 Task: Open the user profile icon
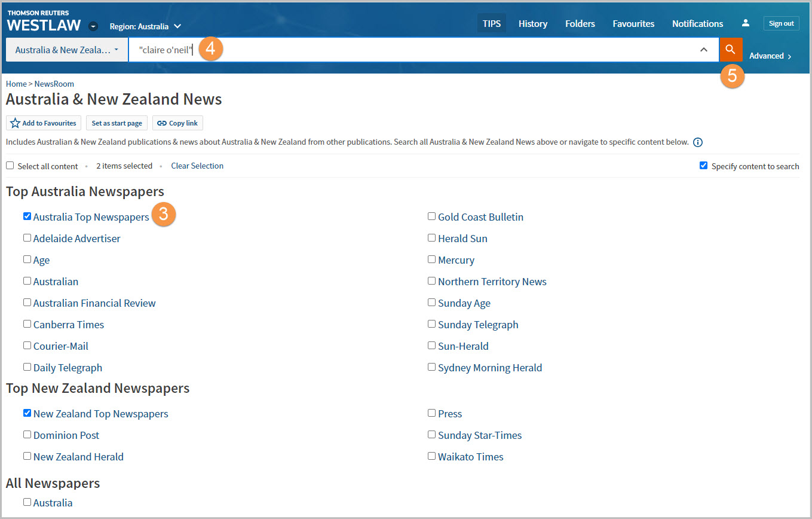point(745,23)
